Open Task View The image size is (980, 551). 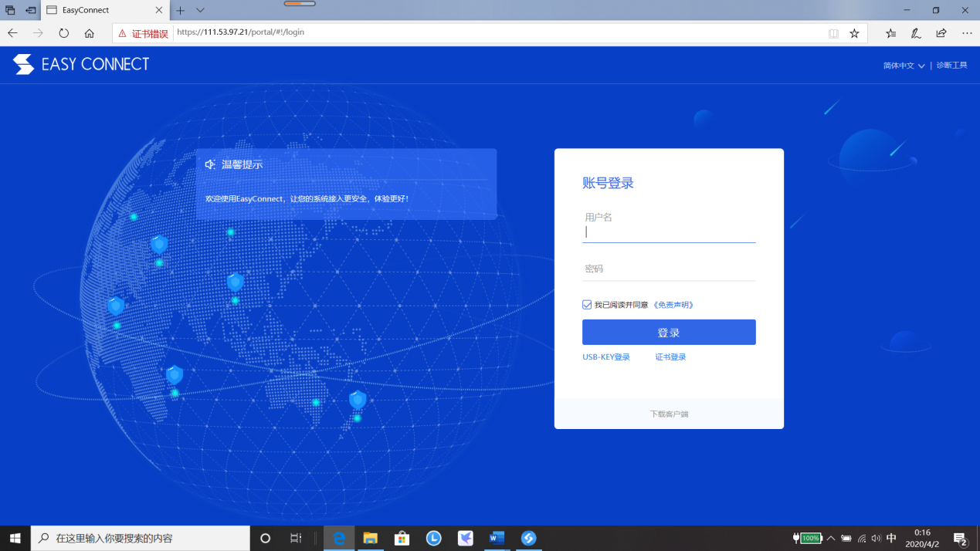pyautogui.click(x=296, y=538)
